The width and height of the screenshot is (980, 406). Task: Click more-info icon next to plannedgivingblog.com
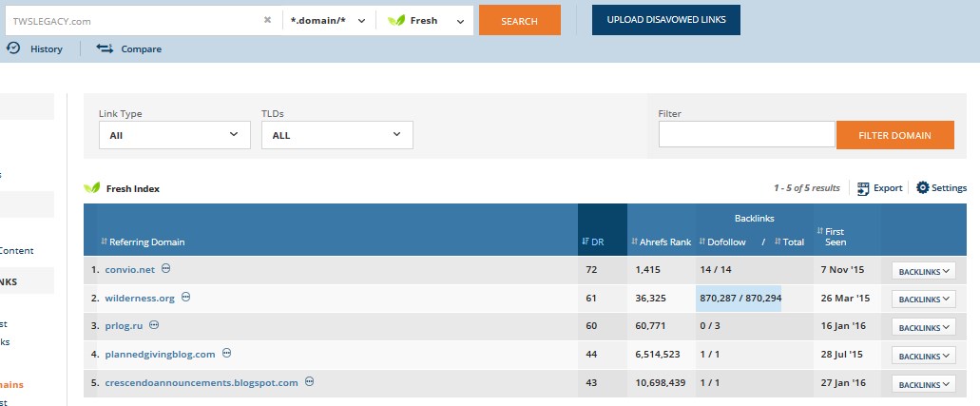(x=227, y=354)
